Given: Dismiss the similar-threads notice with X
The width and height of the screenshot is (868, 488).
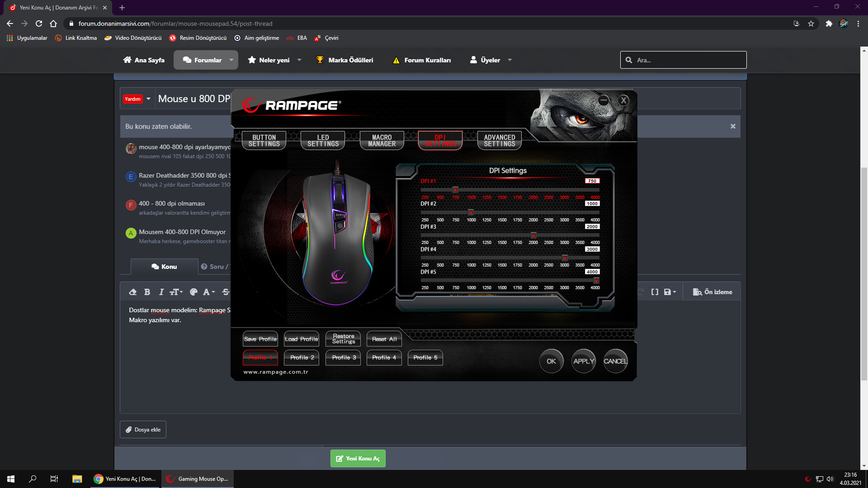Looking at the screenshot, I should coord(733,127).
